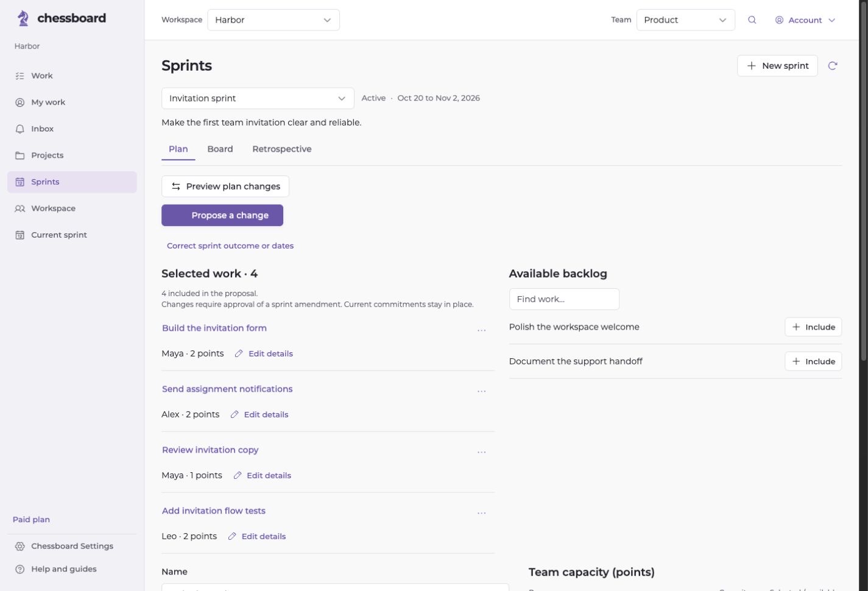Switch to the Retrospective tab
Image resolution: width=868 pixels, height=591 pixels.
click(282, 149)
